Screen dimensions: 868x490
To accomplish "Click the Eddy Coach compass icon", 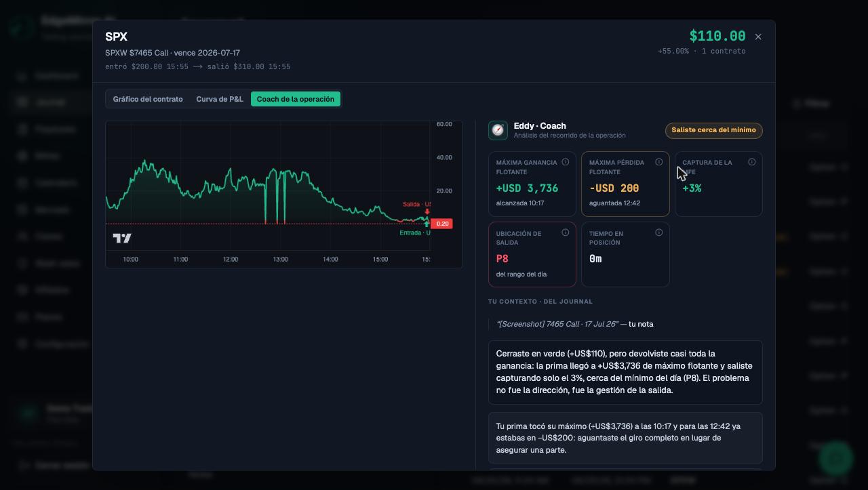I will [498, 130].
